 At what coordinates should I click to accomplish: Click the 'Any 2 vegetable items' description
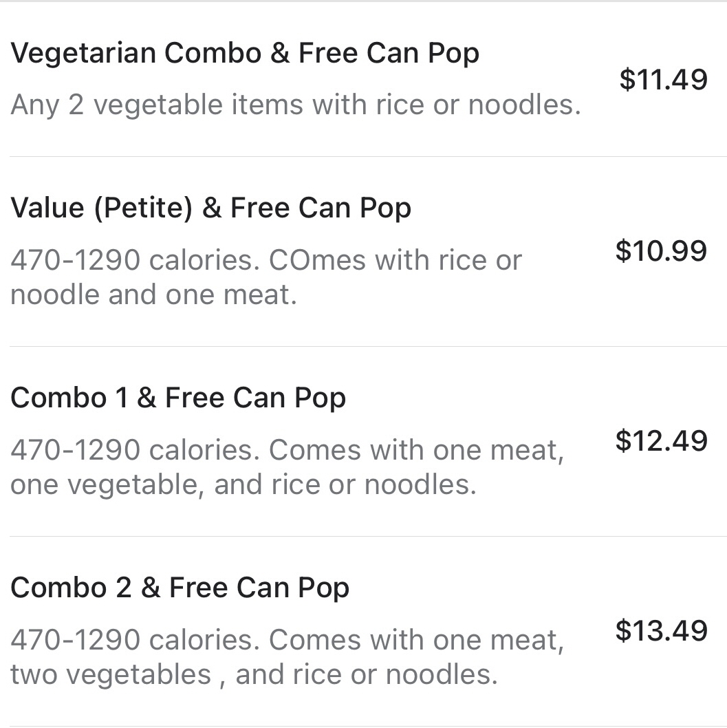296,105
